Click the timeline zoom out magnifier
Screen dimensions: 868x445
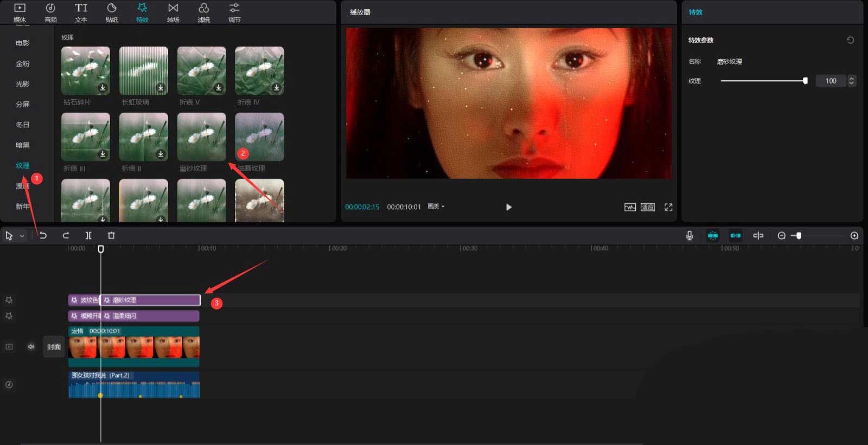[x=781, y=235]
